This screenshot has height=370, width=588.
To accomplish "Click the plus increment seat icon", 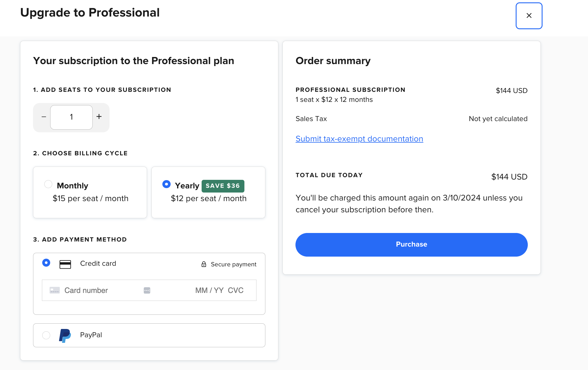I will (x=98, y=116).
